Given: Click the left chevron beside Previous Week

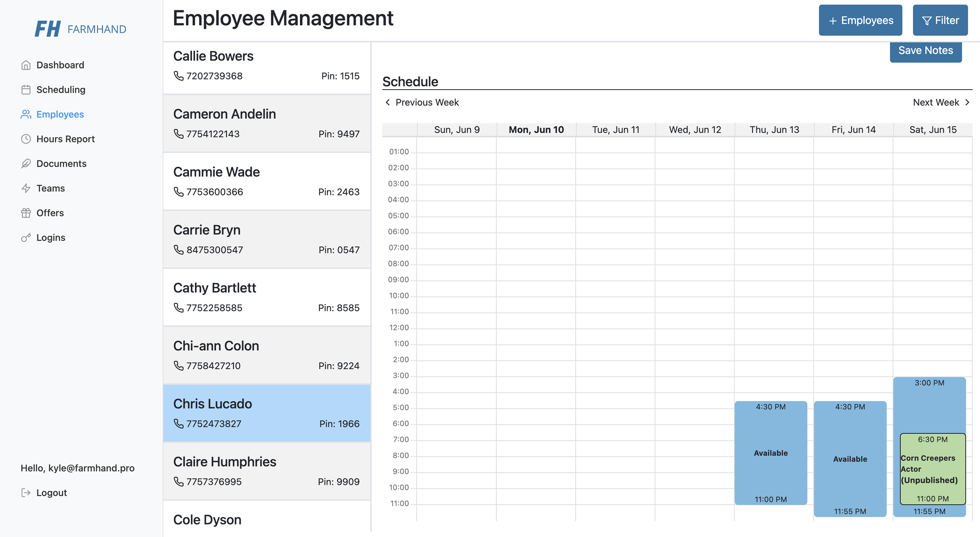Looking at the screenshot, I should [x=388, y=102].
